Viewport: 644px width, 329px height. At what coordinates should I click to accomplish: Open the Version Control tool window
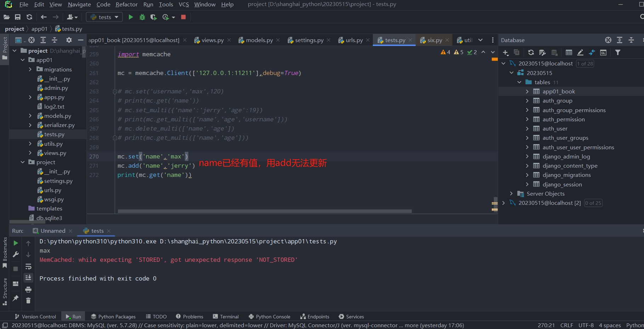[35, 317]
